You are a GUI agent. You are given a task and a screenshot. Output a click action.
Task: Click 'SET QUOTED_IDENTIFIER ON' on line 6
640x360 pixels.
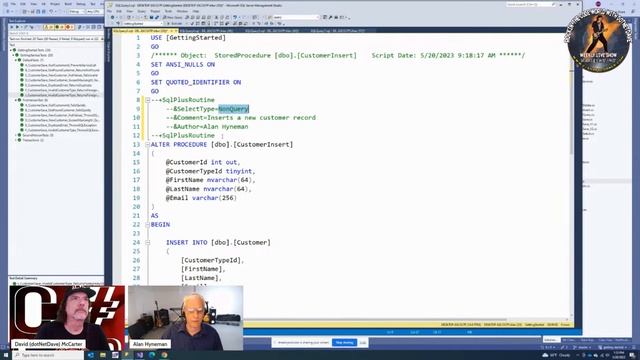point(196,82)
